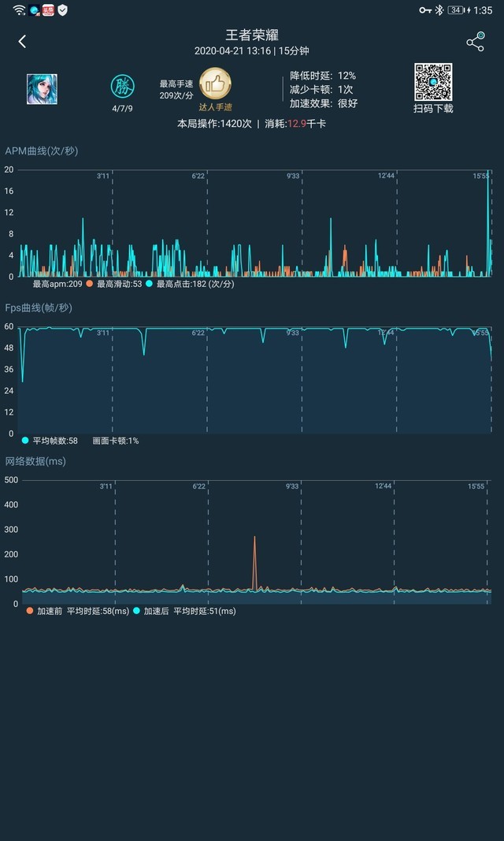
Task: Toggle the cyan 加速后 legend
Action: click(x=184, y=611)
